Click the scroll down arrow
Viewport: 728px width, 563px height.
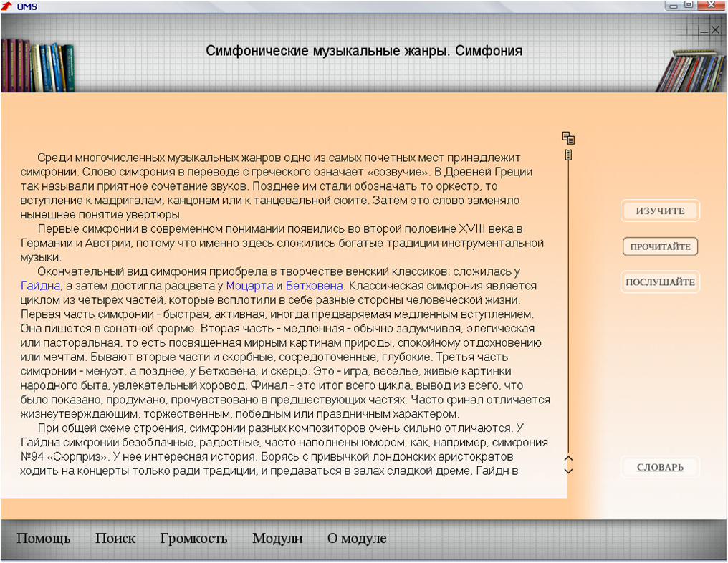point(568,471)
